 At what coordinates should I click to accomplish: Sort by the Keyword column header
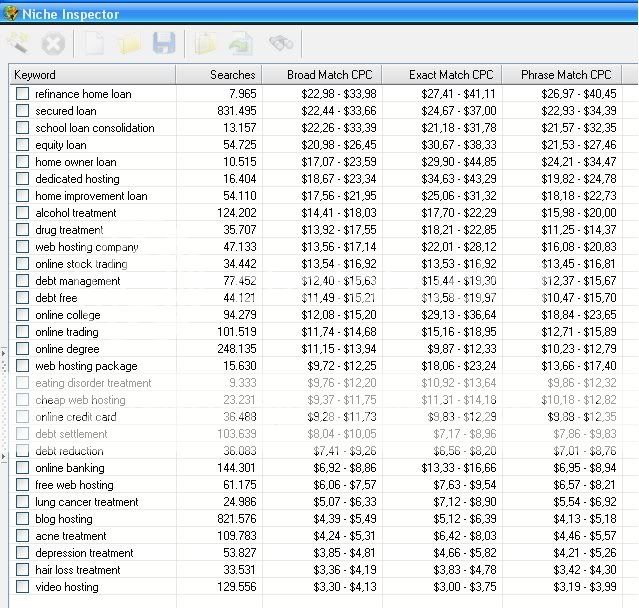(x=92, y=75)
